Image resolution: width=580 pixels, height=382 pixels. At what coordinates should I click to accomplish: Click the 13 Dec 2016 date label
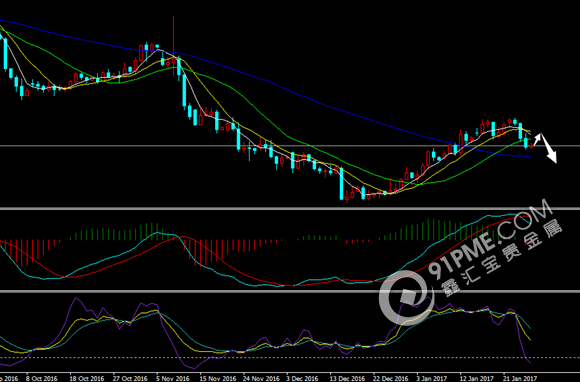coord(348,378)
